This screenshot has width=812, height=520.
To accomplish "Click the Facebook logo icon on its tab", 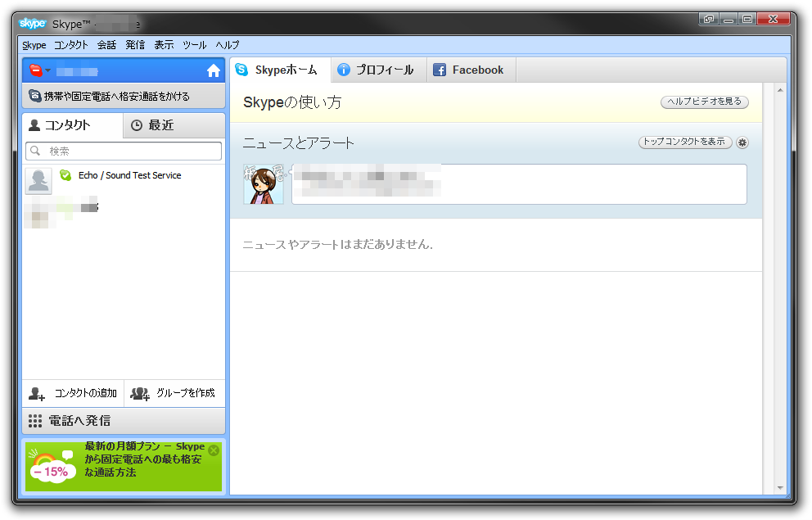I will click(x=439, y=70).
